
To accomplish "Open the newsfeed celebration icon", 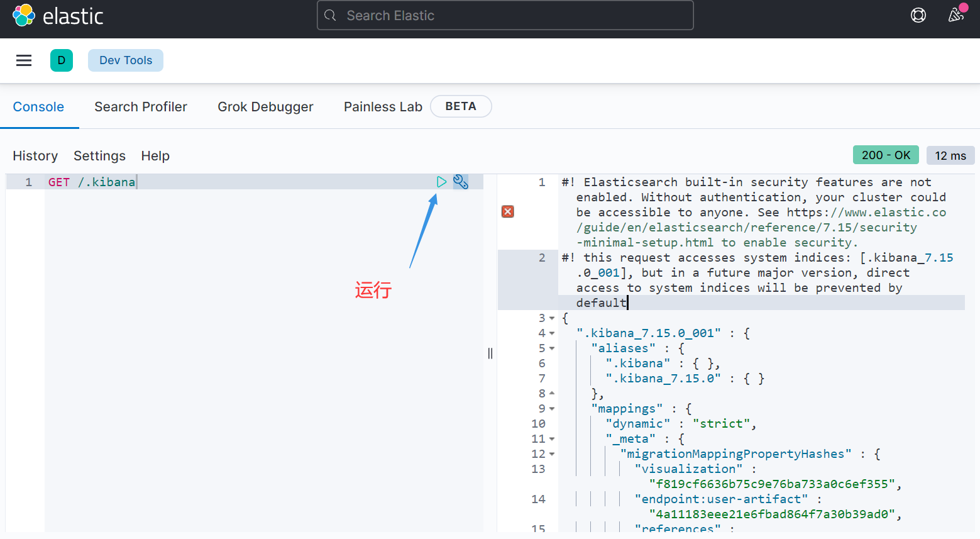I will coord(956,15).
